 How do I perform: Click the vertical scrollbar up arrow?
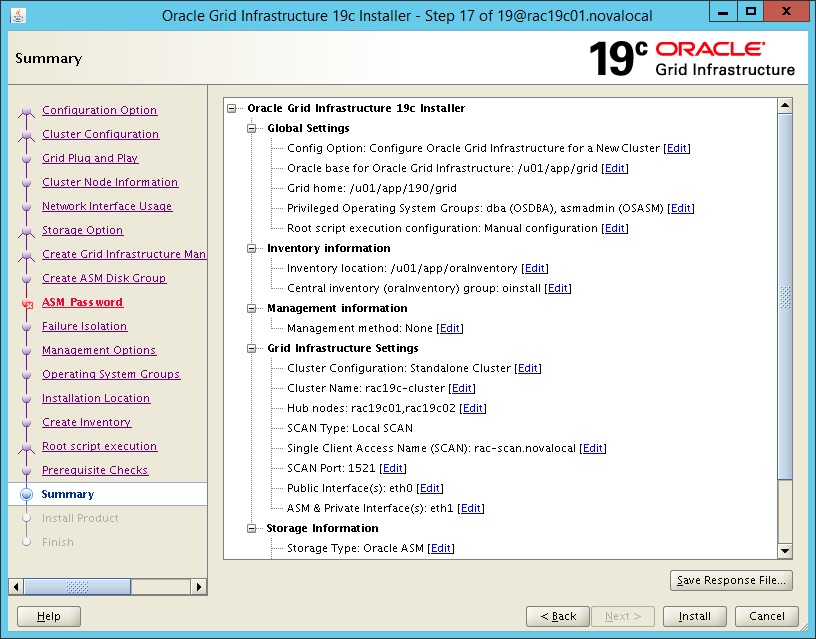click(783, 103)
